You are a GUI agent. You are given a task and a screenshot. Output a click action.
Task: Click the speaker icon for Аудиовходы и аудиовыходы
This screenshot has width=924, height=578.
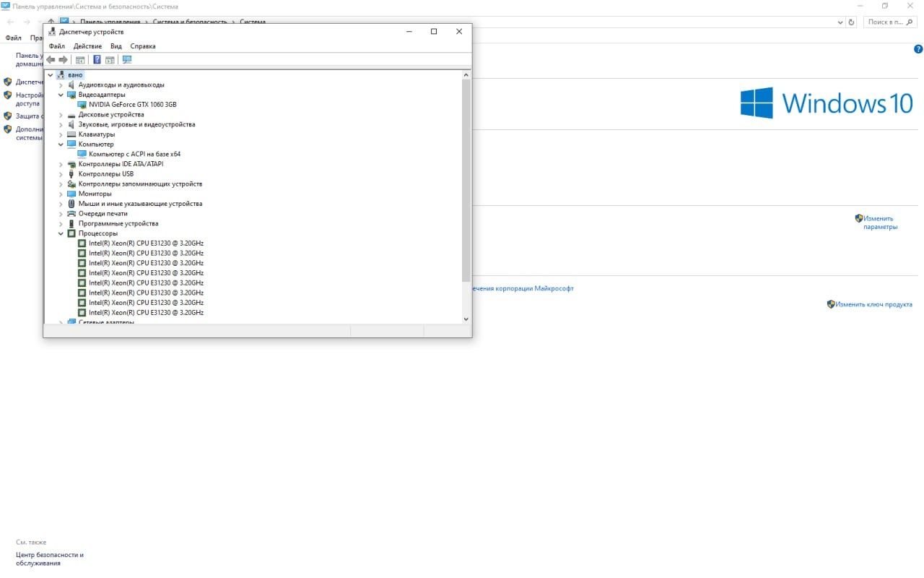[x=71, y=85]
